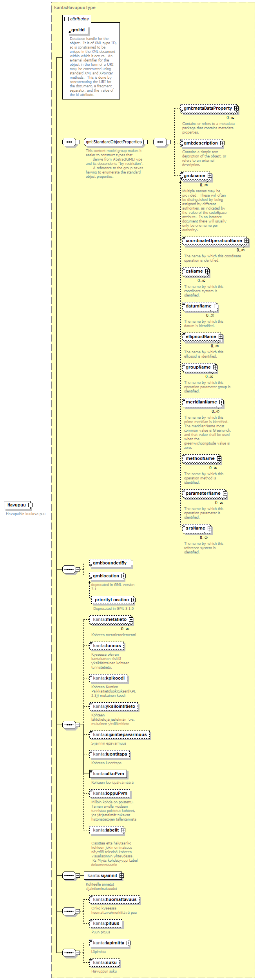Select kanta:luontitapa element
This screenshot has height=980, width=259.
coord(110,754)
